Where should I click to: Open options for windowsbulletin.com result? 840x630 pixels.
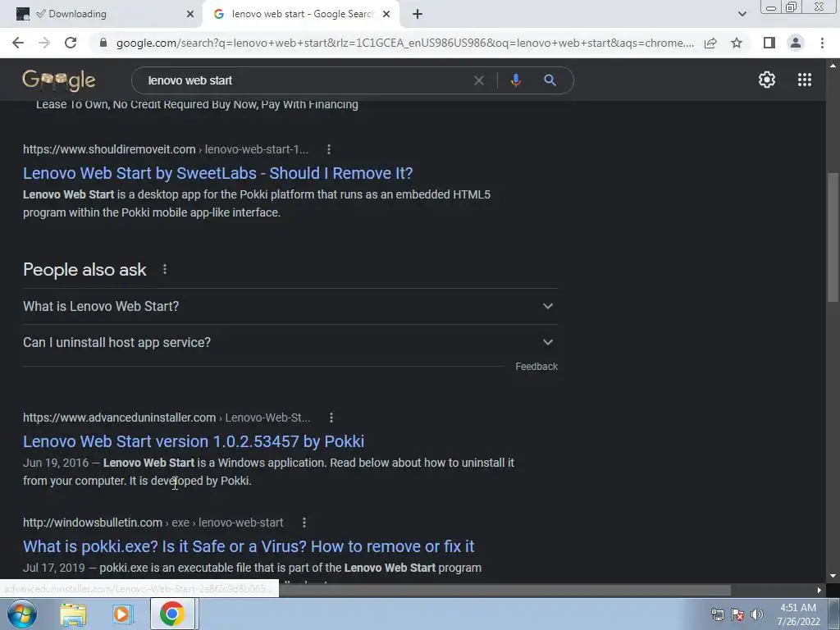click(304, 523)
